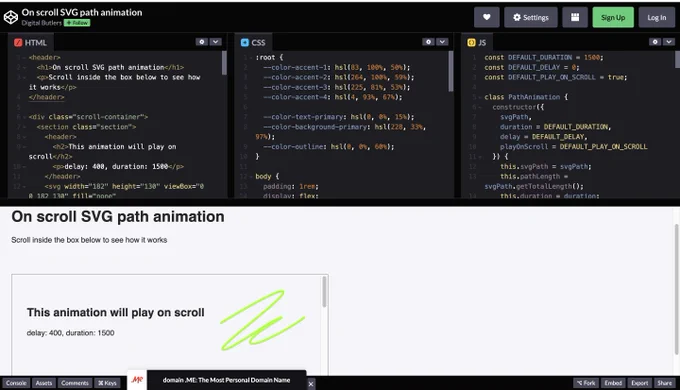
Task: Open the JS editor gear settings
Action: tap(655, 42)
